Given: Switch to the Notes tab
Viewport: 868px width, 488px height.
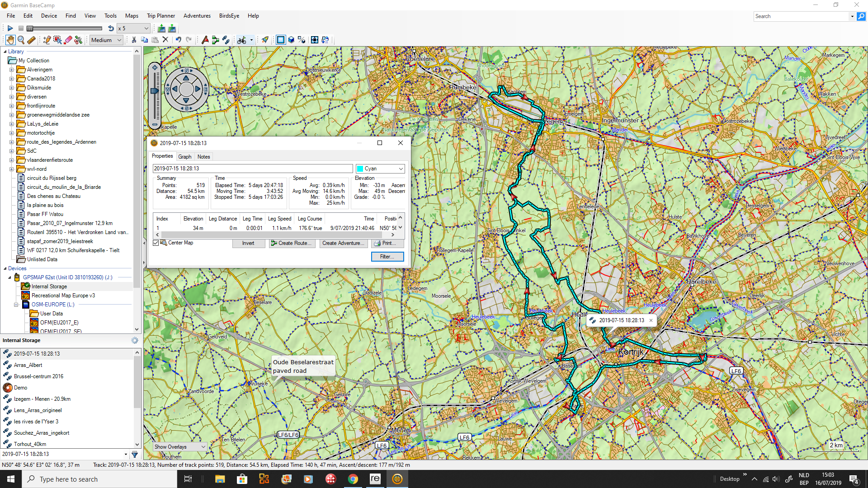Looking at the screenshot, I should tap(203, 157).
